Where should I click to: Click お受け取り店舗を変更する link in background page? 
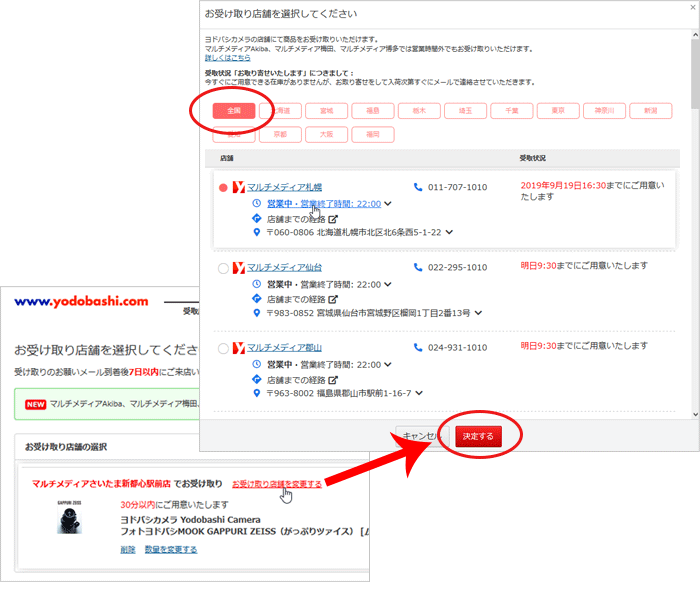[277, 484]
